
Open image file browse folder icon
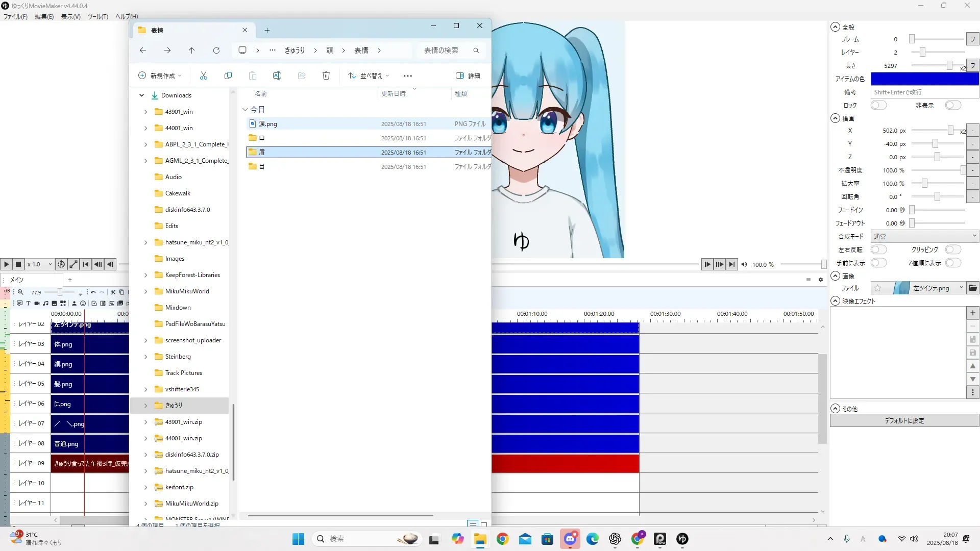point(973,288)
